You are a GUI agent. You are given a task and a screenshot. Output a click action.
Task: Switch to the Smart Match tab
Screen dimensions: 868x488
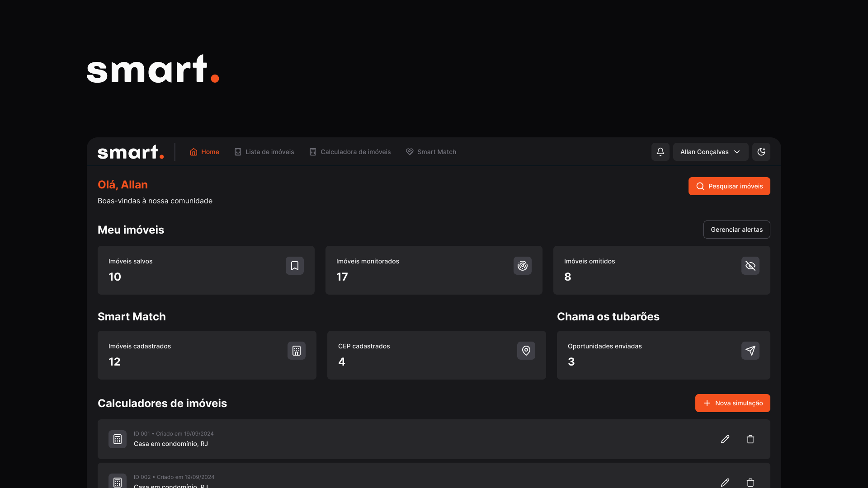pos(431,152)
